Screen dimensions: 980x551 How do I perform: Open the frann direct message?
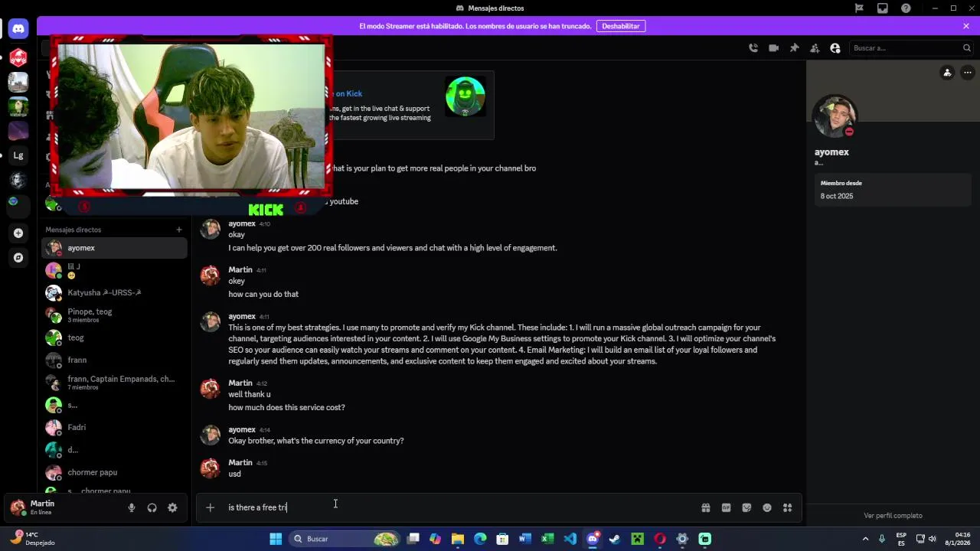tap(114, 360)
